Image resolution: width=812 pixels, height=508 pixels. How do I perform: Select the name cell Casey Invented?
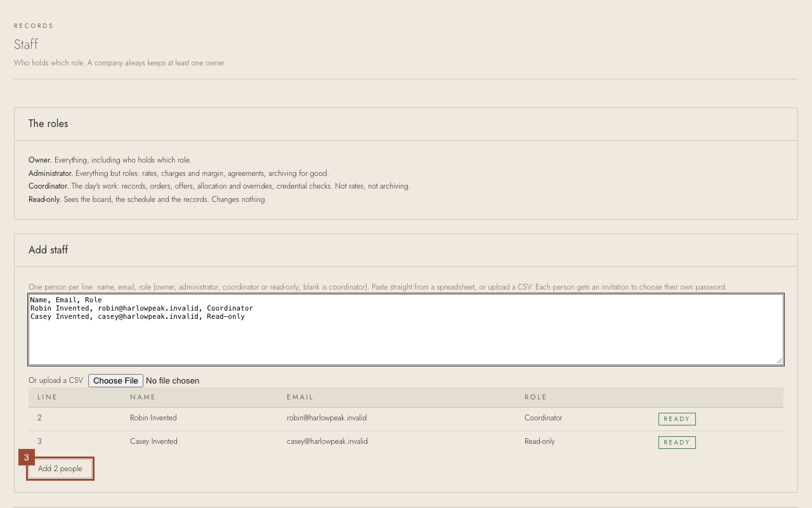pos(154,441)
